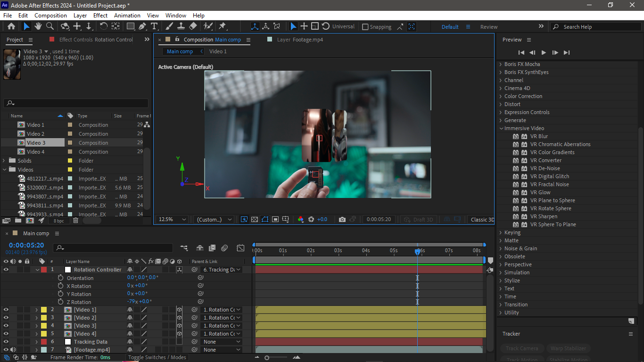Select the Eraser tool
The width and height of the screenshot is (644, 362).
coord(193,26)
